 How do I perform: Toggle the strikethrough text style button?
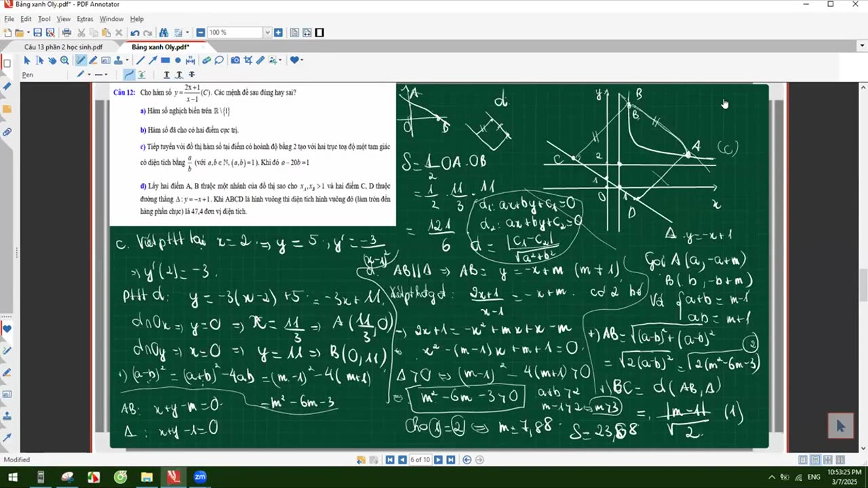191,75
